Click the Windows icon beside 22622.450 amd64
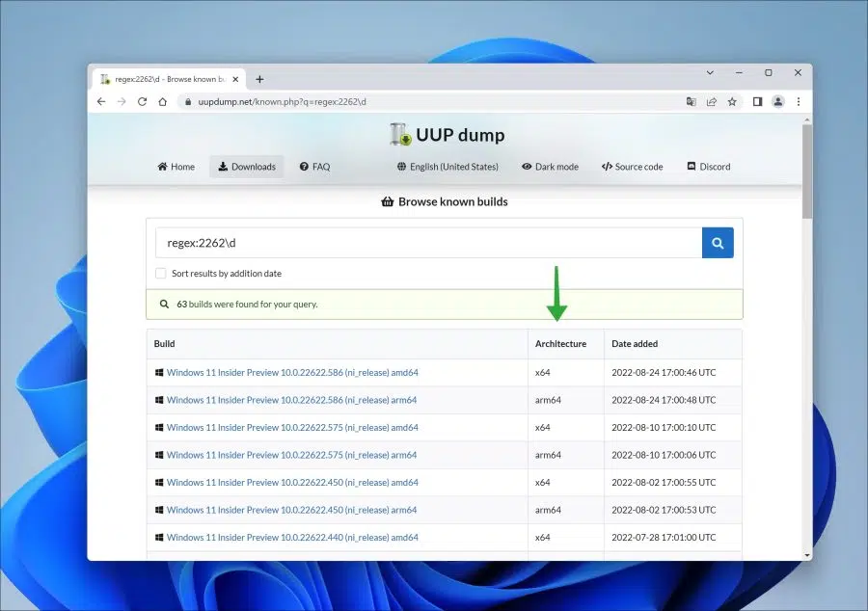 pyautogui.click(x=159, y=482)
